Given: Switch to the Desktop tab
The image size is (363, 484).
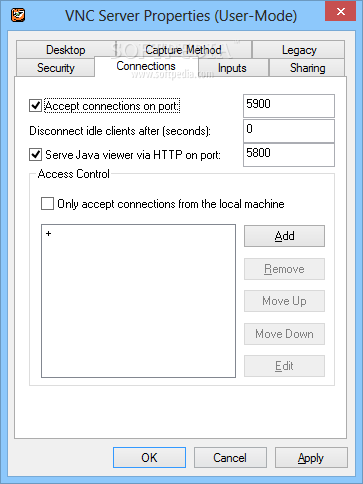Looking at the screenshot, I should pyautogui.click(x=66, y=50).
